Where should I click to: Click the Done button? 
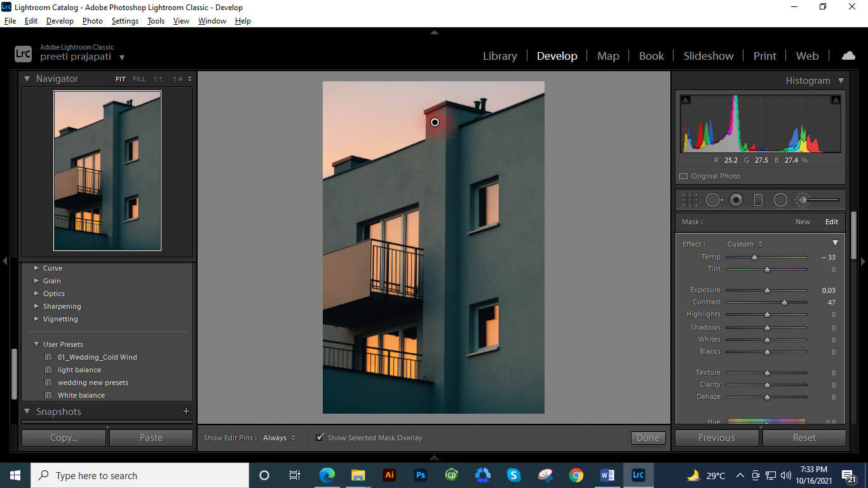point(648,437)
